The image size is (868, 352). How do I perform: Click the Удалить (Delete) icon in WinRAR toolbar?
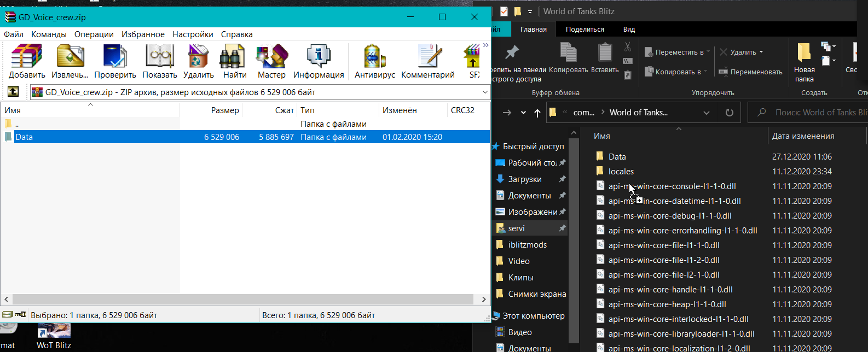[x=198, y=61]
